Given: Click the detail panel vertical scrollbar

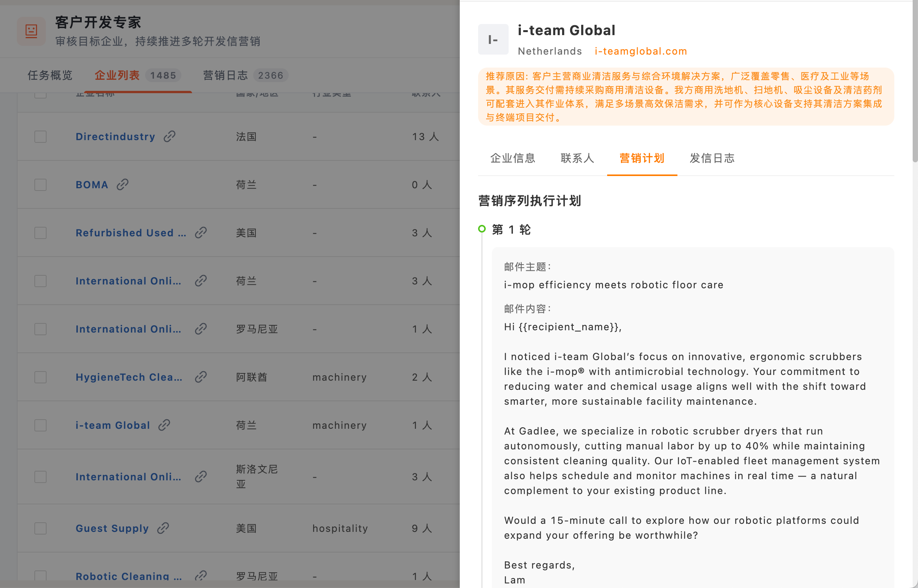Looking at the screenshot, I should click(x=915, y=81).
